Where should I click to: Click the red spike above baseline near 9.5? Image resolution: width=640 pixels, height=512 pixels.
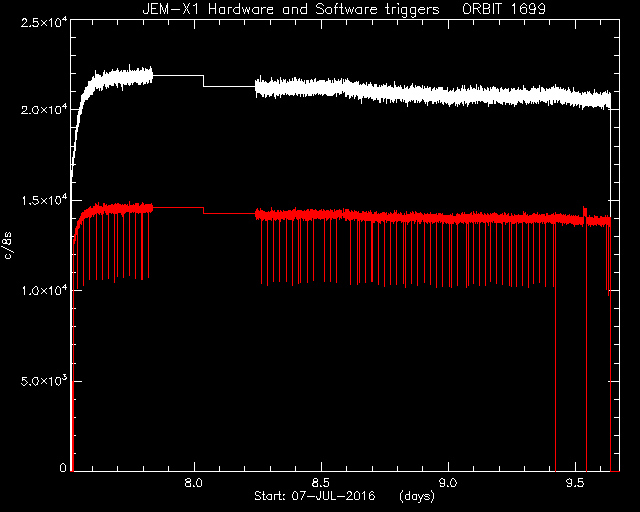584,211
